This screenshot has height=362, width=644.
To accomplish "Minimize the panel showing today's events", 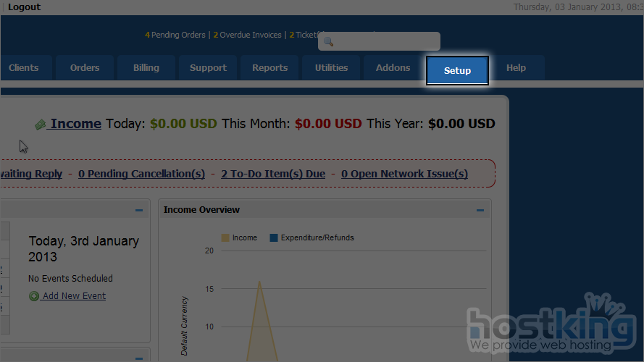I will [138, 211].
